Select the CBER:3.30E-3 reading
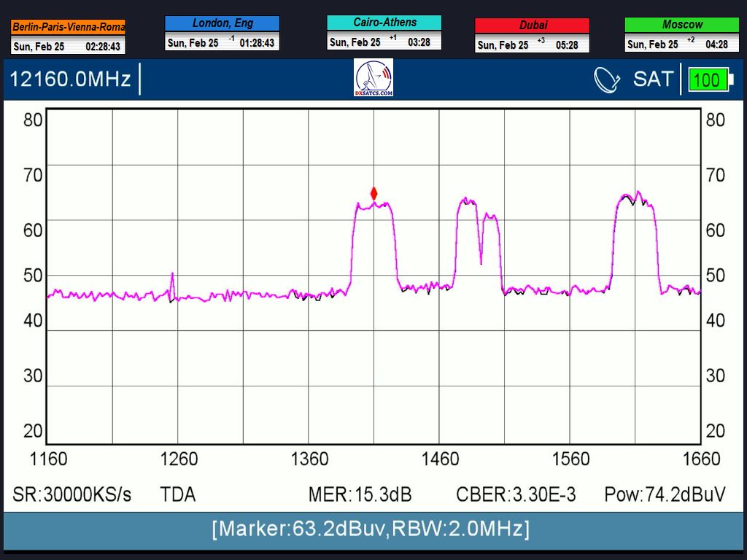747x560 pixels. [x=516, y=494]
